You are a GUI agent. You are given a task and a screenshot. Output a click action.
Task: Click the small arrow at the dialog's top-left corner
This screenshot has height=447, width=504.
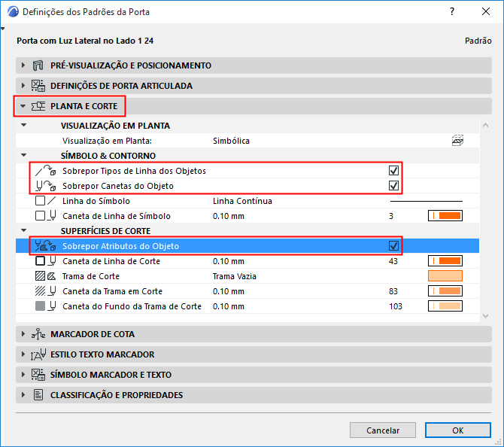pos(2,29)
